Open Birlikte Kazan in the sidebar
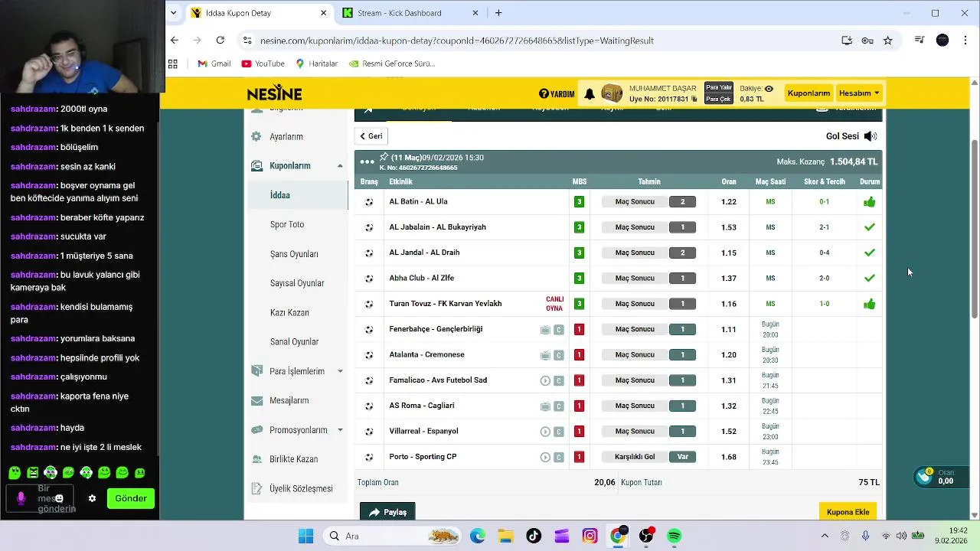Image resolution: width=980 pixels, height=551 pixels. (x=293, y=459)
